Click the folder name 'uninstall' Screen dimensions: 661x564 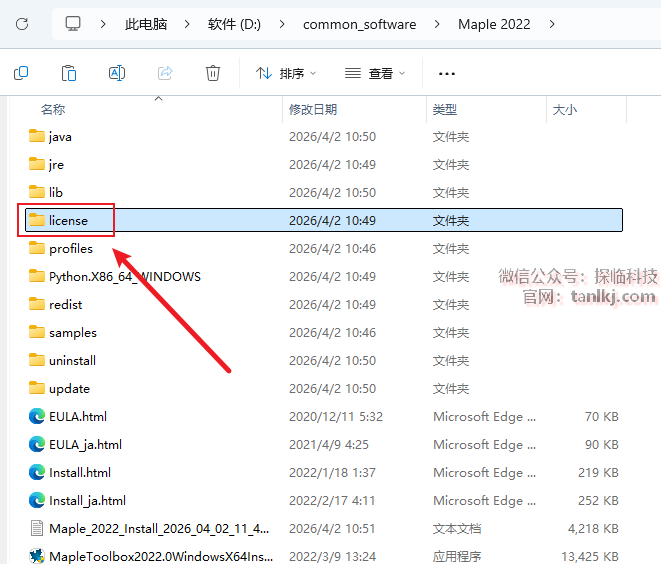point(73,360)
